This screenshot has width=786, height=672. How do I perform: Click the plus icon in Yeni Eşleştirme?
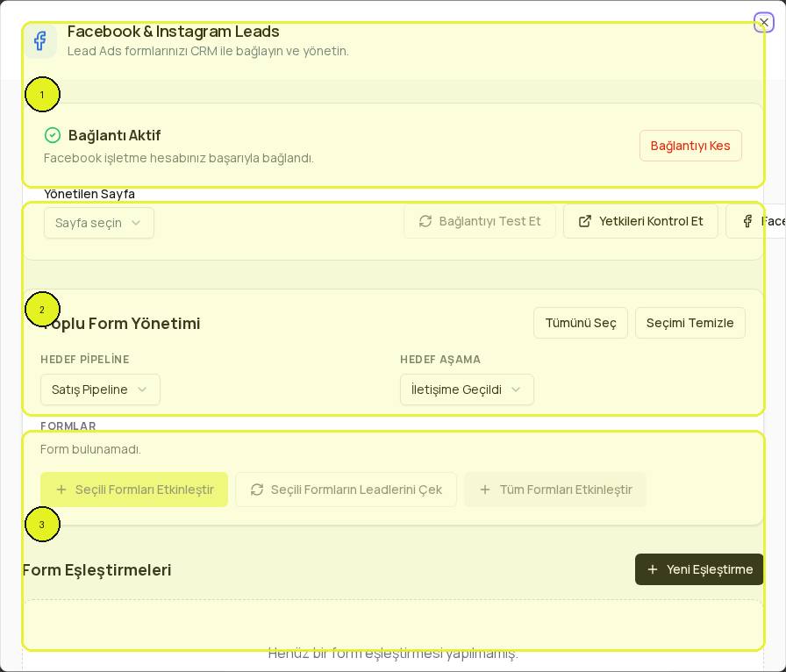[652, 569]
